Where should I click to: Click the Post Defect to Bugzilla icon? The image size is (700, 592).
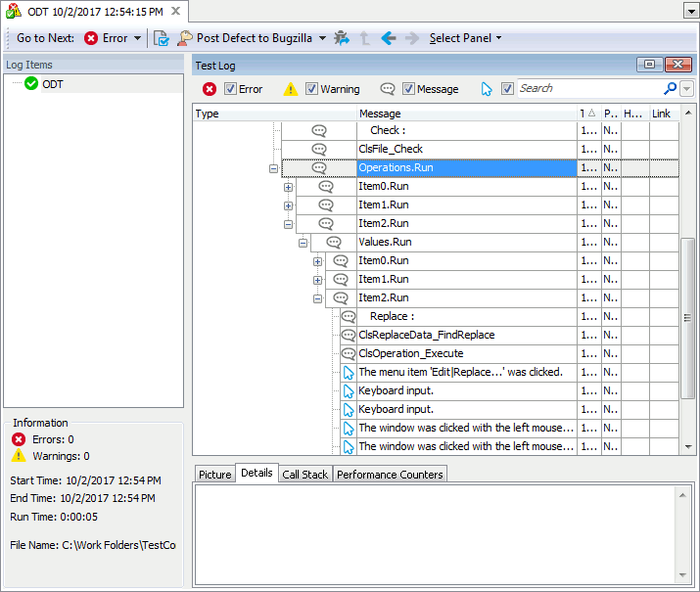185,38
